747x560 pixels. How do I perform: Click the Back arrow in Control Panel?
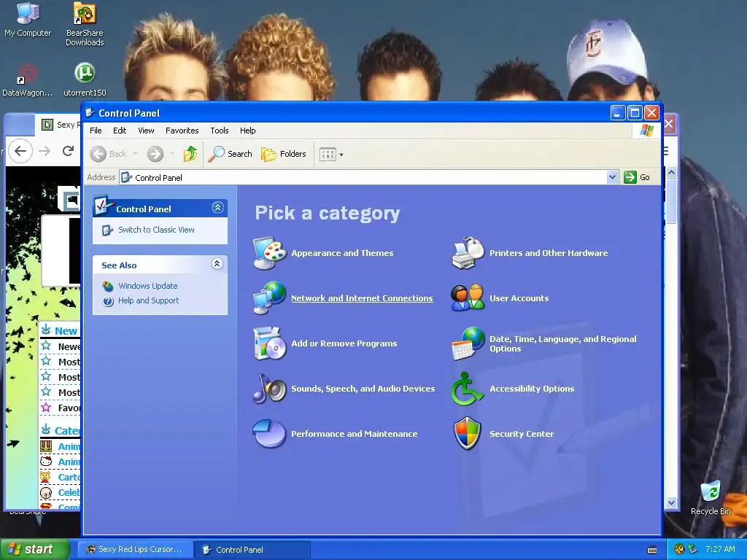pyautogui.click(x=98, y=154)
